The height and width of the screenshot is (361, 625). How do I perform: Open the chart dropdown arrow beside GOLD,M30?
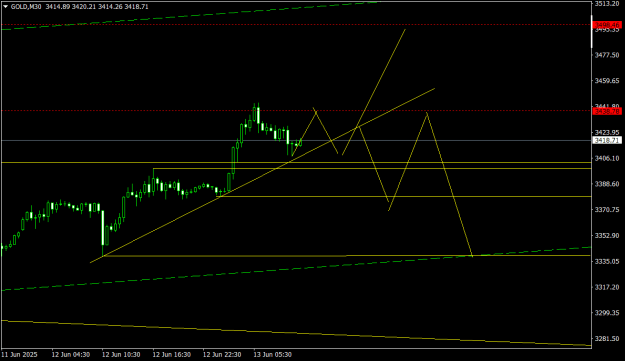(5, 7)
